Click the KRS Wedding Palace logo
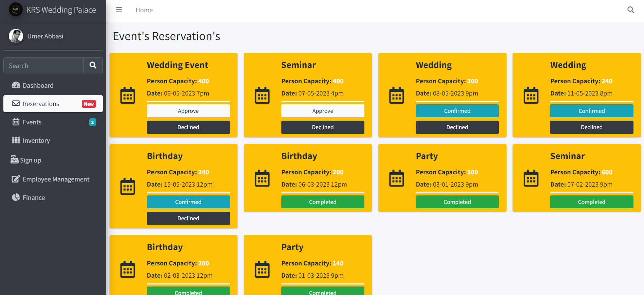The image size is (644, 295). point(16,10)
